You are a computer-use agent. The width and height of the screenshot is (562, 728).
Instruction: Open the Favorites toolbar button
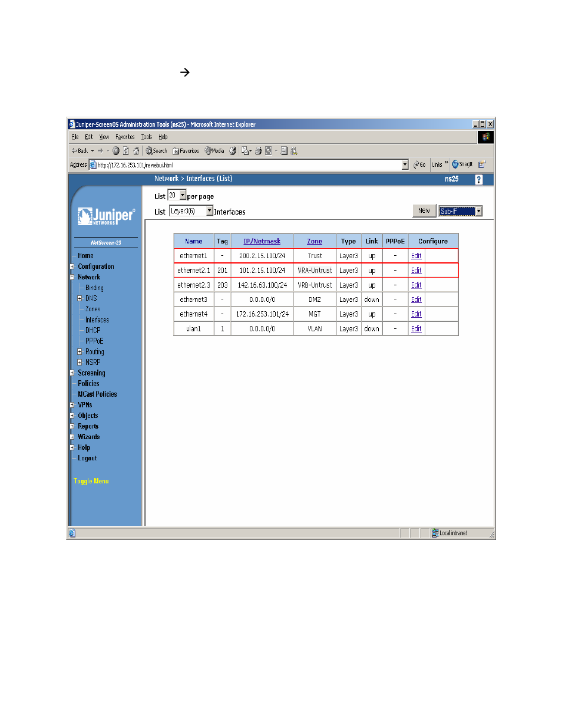tap(186, 151)
